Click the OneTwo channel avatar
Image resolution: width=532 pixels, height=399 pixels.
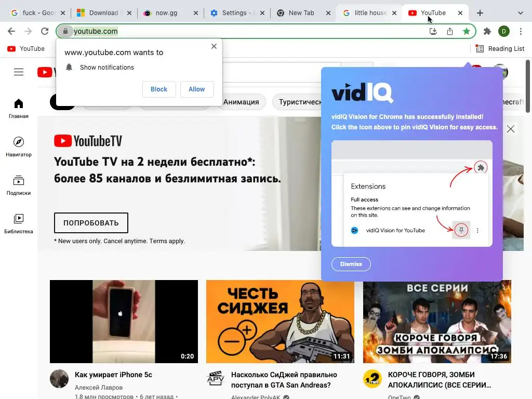tap(372, 379)
